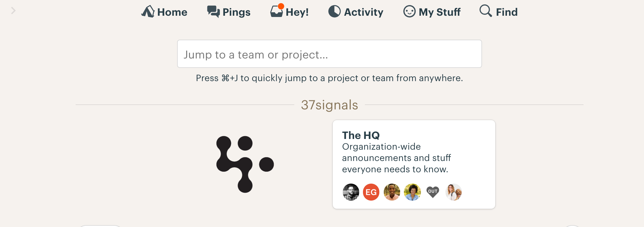Image resolution: width=644 pixels, height=227 pixels.
Task: Expand the left sidebar chevron
Action: pyautogui.click(x=13, y=10)
